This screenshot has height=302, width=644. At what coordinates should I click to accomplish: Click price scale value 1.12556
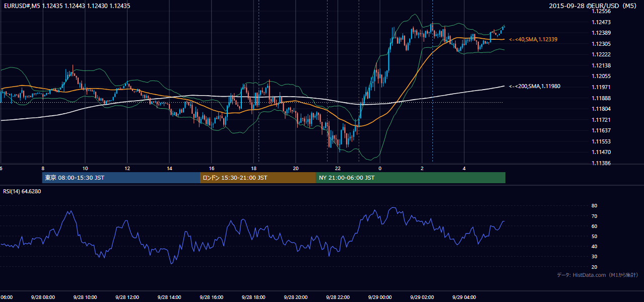coord(602,11)
